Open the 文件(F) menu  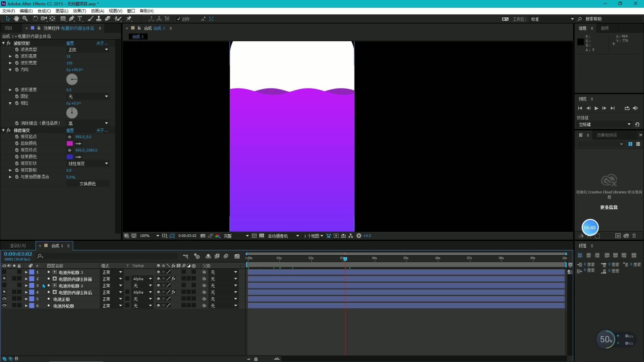tap(9, 11)
